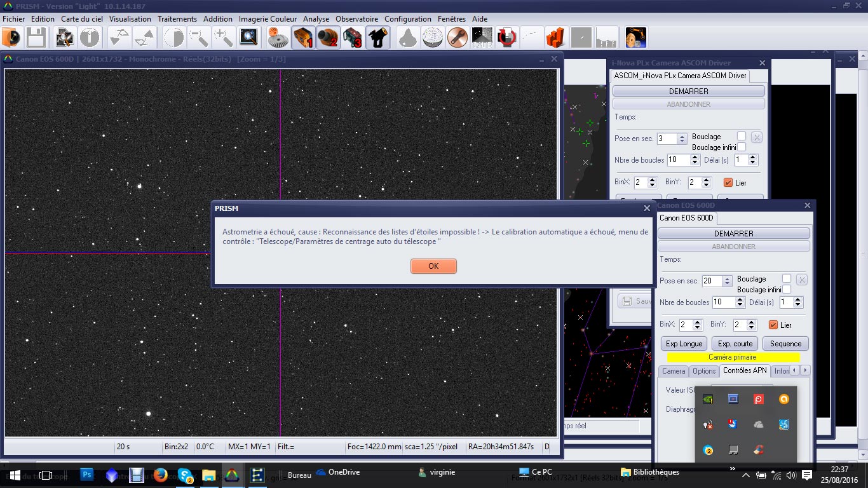Open Firefox from the Windows taskbar
This screenshot has height=488, width=868.
pos(160,475)
